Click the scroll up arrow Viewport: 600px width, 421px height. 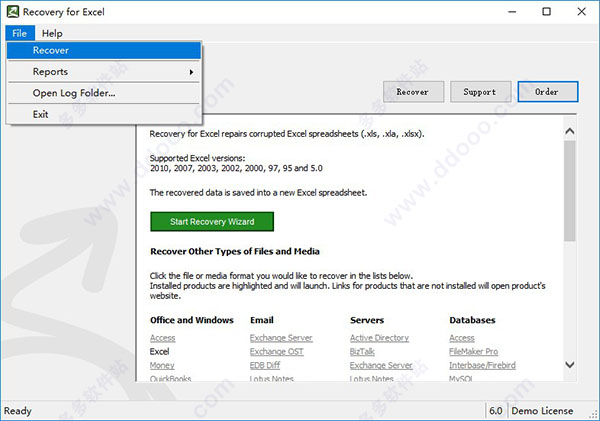pyautogui.click(x=569, y=131)
